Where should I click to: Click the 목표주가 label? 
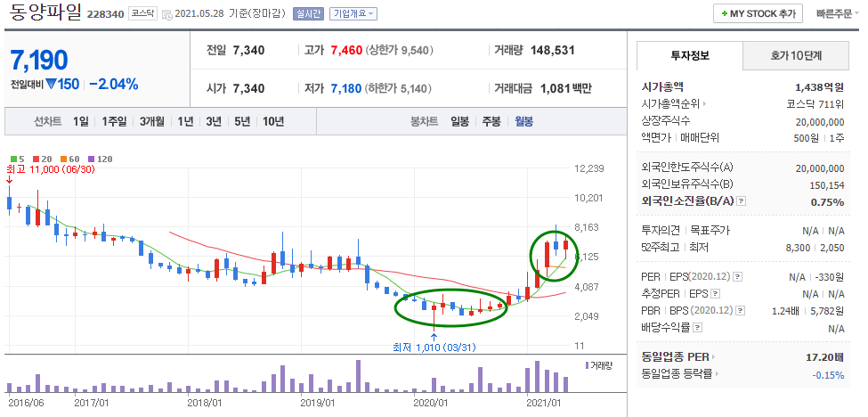[710, 230]
